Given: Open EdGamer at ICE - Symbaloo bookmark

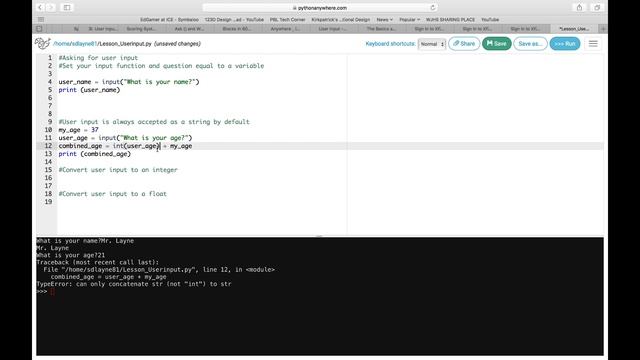Looking at the screenshot, I should coord(169,20).
